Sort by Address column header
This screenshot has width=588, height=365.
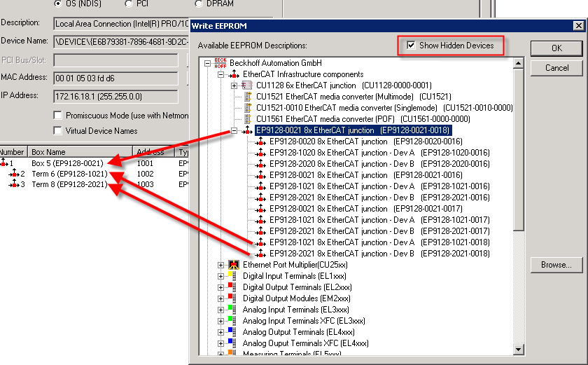pos(154,152)
